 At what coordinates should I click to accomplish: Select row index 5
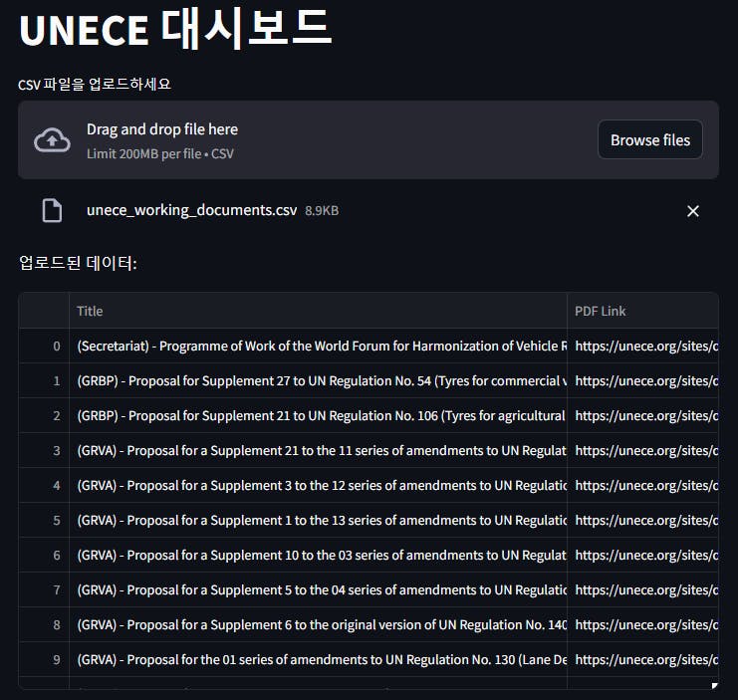44,520
